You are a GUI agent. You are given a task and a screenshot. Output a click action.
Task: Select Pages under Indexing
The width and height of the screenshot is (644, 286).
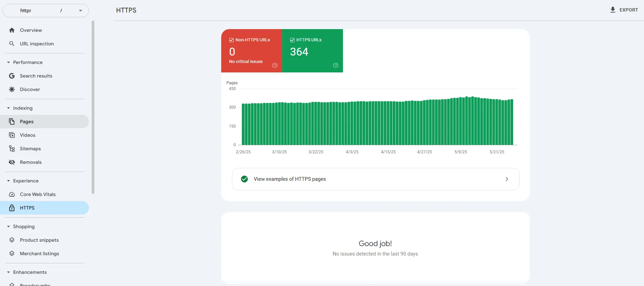[44, 122]
